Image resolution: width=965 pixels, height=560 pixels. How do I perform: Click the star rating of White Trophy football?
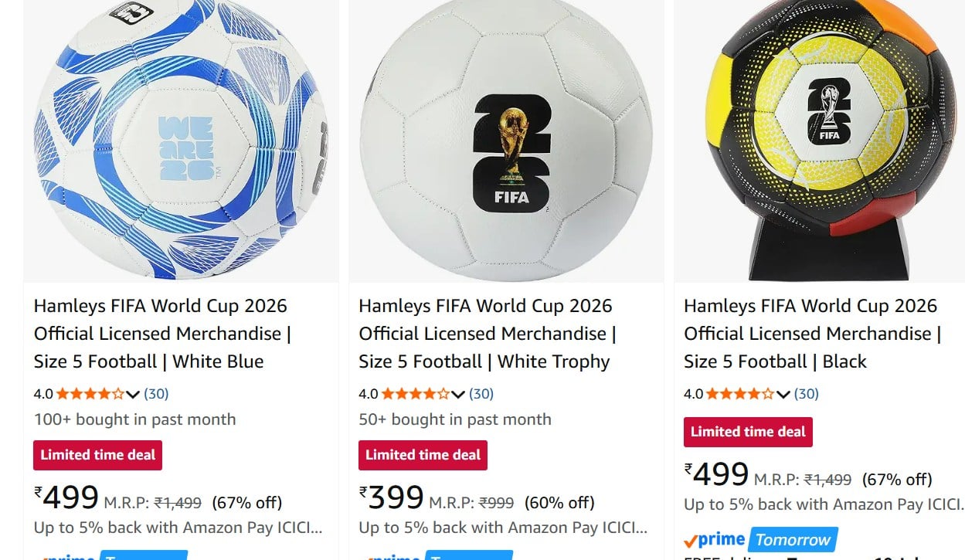416,394
